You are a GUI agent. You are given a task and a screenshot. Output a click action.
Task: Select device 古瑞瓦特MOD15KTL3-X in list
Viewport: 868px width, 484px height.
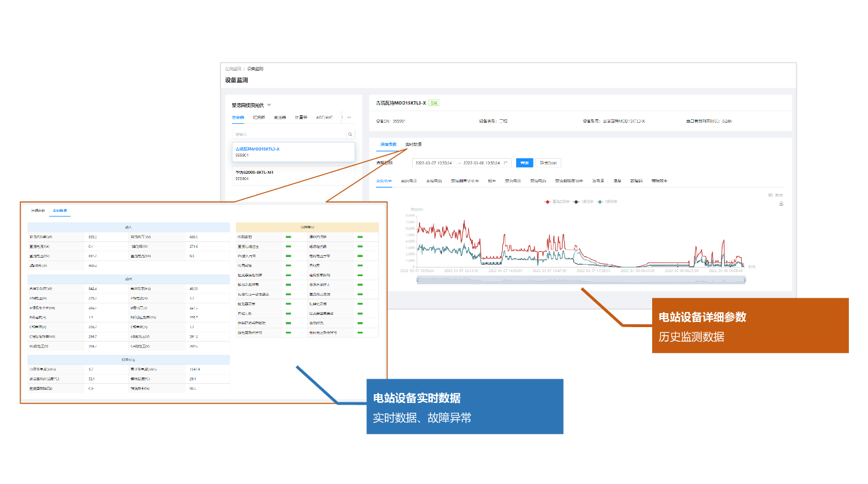point(293,152)
